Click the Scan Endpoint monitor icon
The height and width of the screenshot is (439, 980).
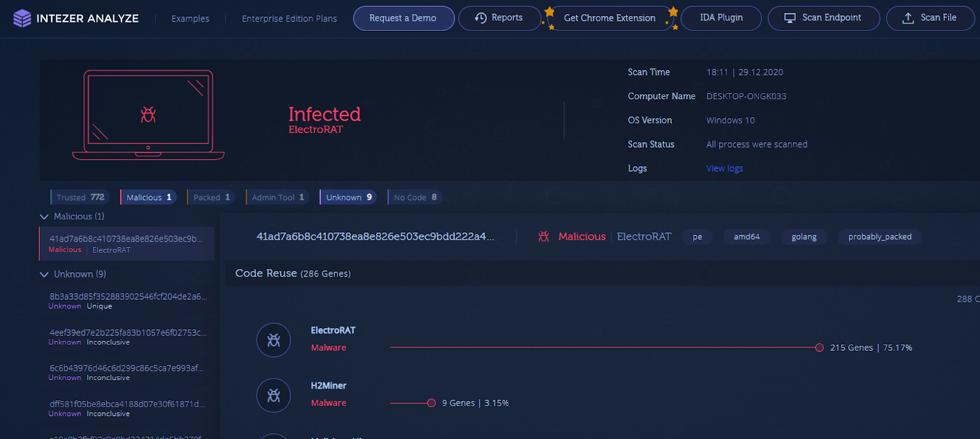click(790, 18)
